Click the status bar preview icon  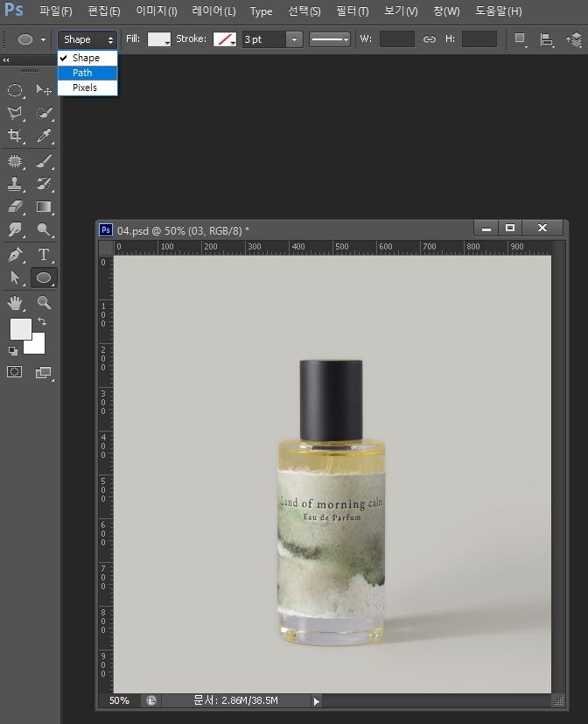pyautogui.click(x=150, y=700)
